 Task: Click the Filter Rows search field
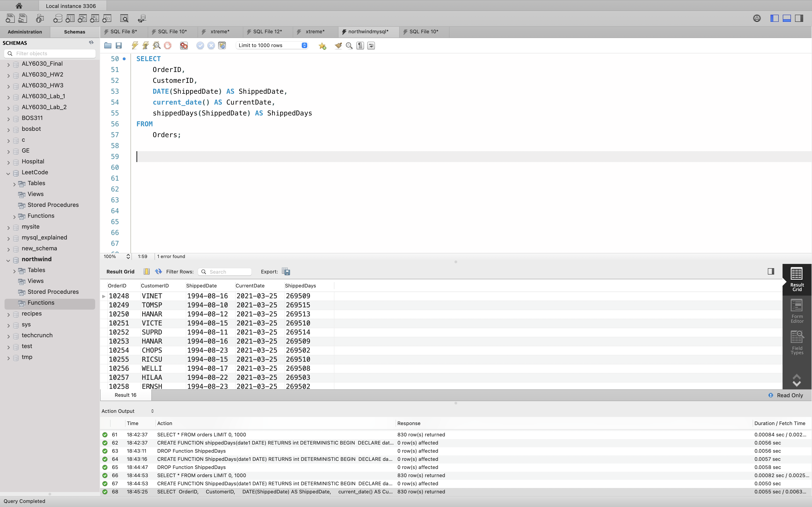click(x=228, y=272)
